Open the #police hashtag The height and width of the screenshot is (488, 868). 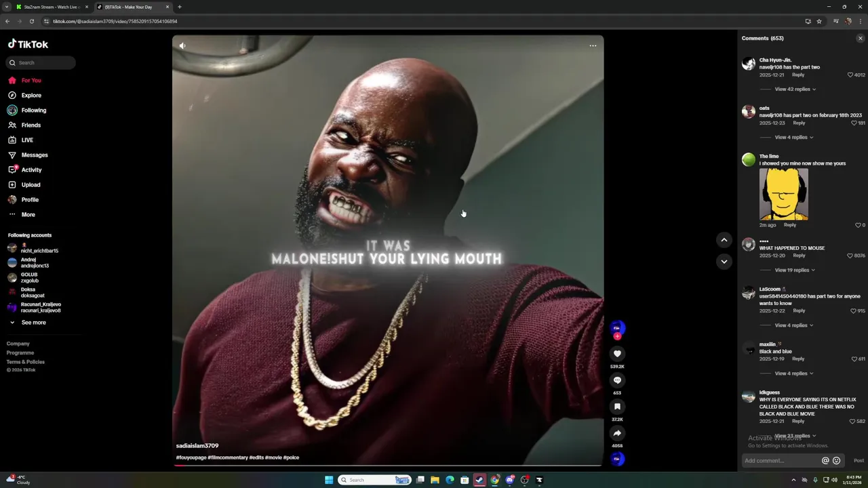(x=291, y=457)
